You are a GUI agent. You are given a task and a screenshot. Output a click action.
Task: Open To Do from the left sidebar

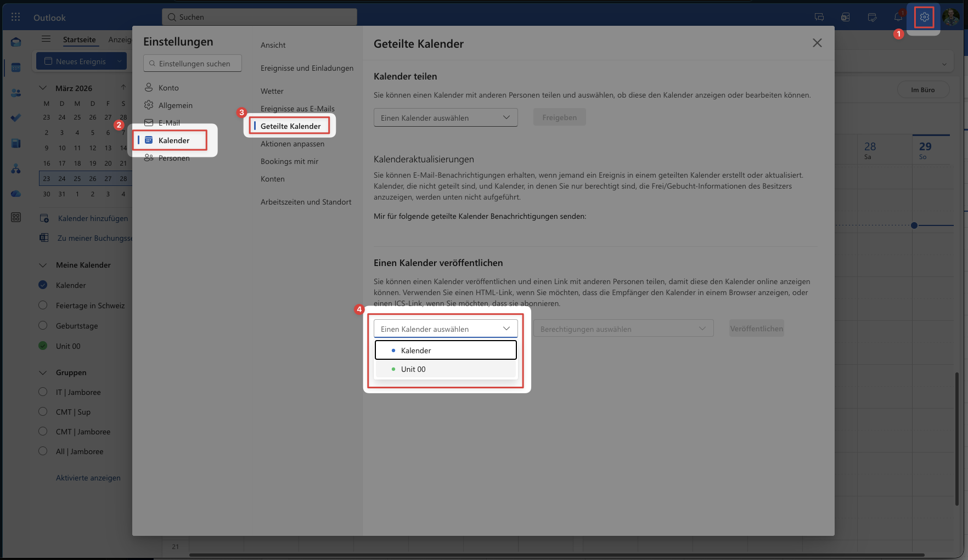(15, 117)
